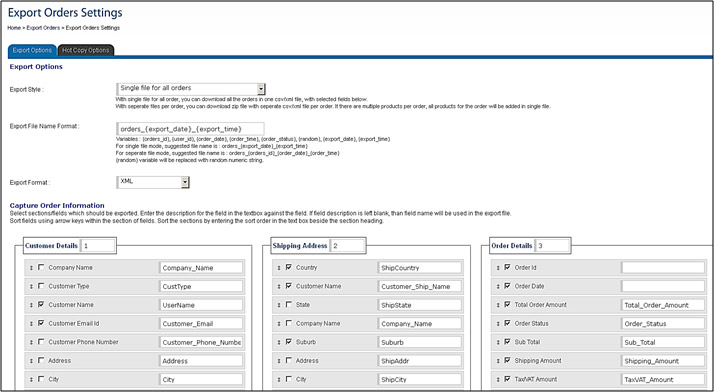714x392 pixels.
Task: Click Shipping Address sort order field
Action: [x=347, y=246]
